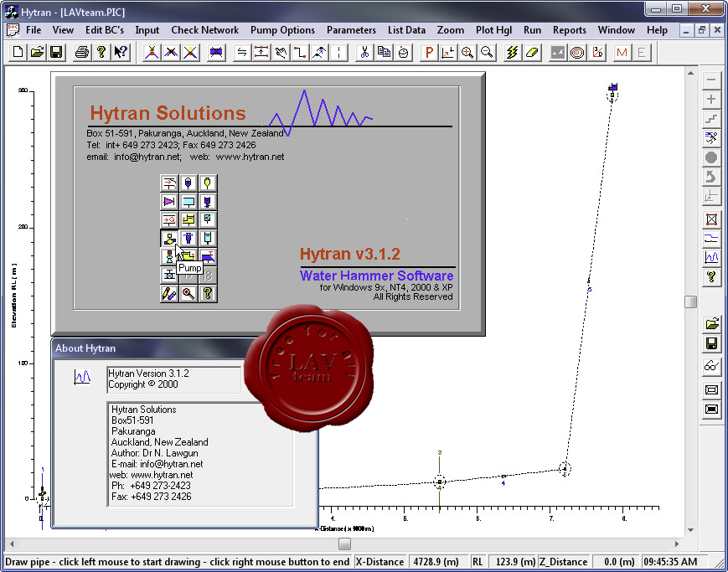This screenshot has width=728, height=572.
Task: Click the eyeglasses view icon in the right toolbar
Action: 710,366
